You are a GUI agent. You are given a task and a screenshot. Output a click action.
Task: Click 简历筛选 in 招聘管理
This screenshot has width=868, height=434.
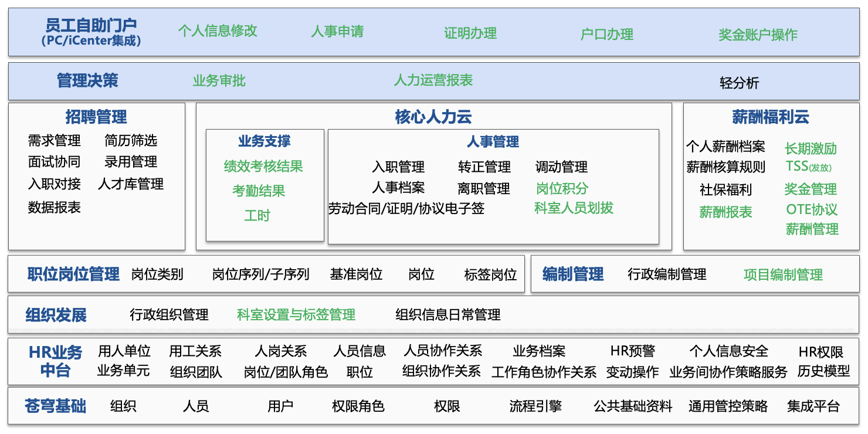pos(131,141)
